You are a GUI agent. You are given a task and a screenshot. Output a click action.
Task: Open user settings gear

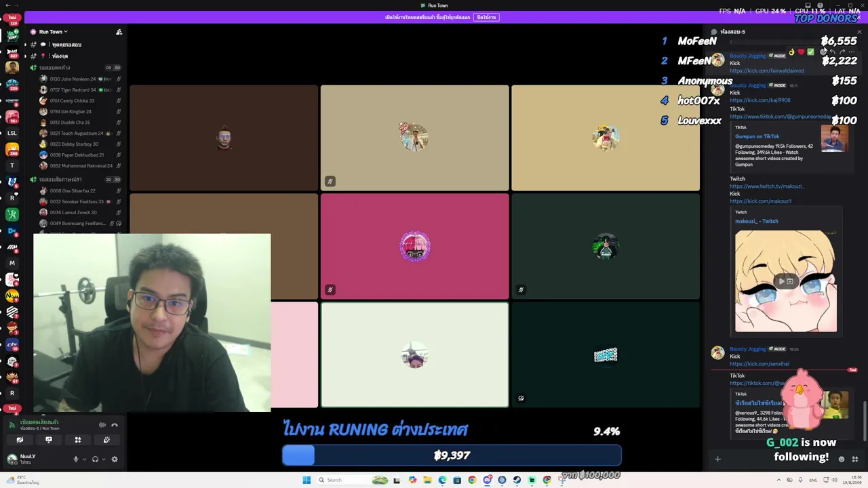[115, 459]
